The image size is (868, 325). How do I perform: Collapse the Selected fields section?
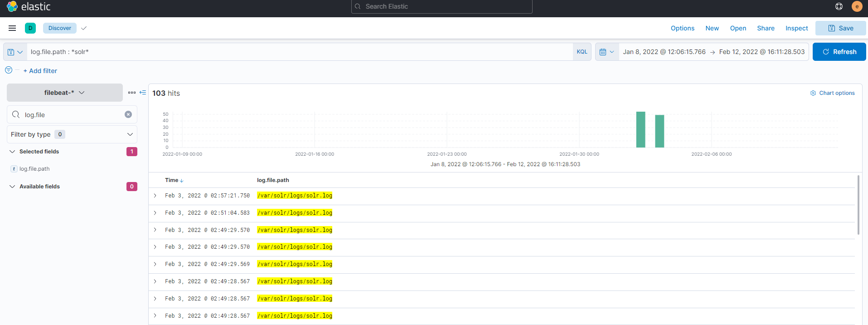click(x=12, y=152)
